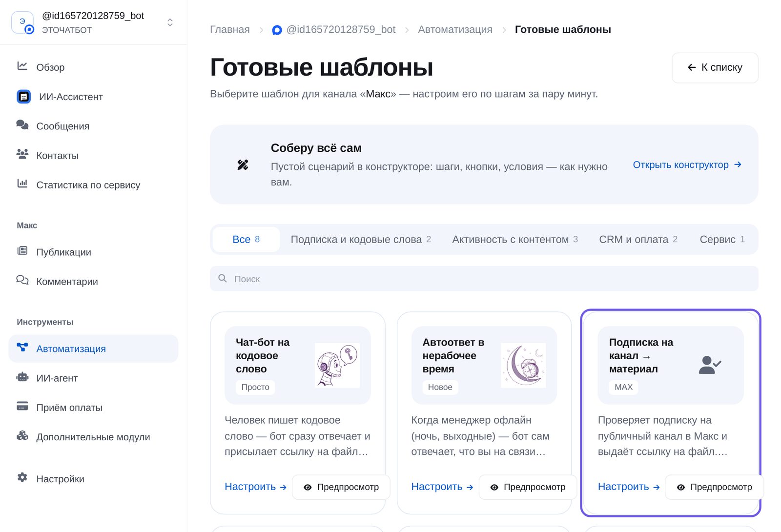Open the Сервис tab

[722, 240]
